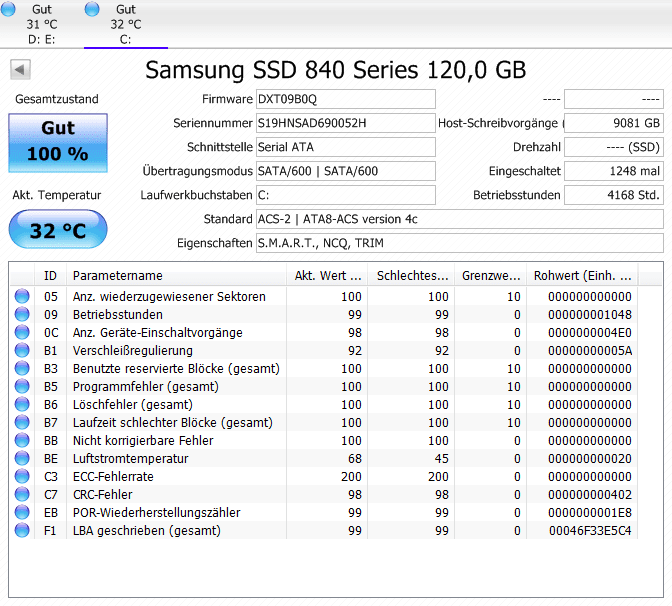Screen dimensions: 672x606
Task: Click the Gut 100 % health status button
Action: click(x=58, y=143)
